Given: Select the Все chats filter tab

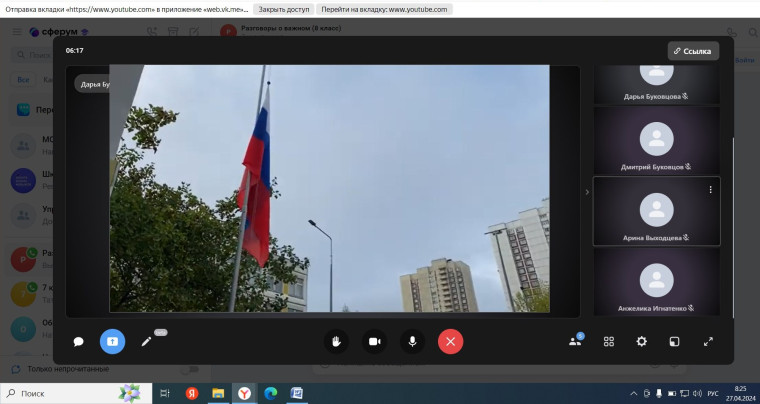Looking at the screenshot, I should click(x=23, y=79).
